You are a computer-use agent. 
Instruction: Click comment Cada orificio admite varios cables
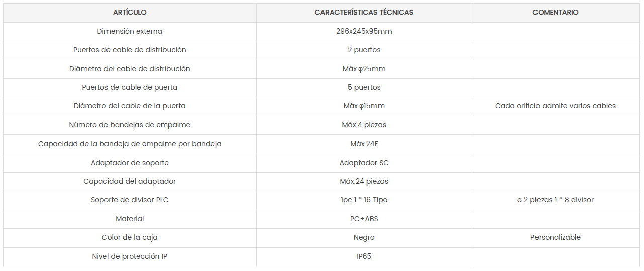(556, 106)
